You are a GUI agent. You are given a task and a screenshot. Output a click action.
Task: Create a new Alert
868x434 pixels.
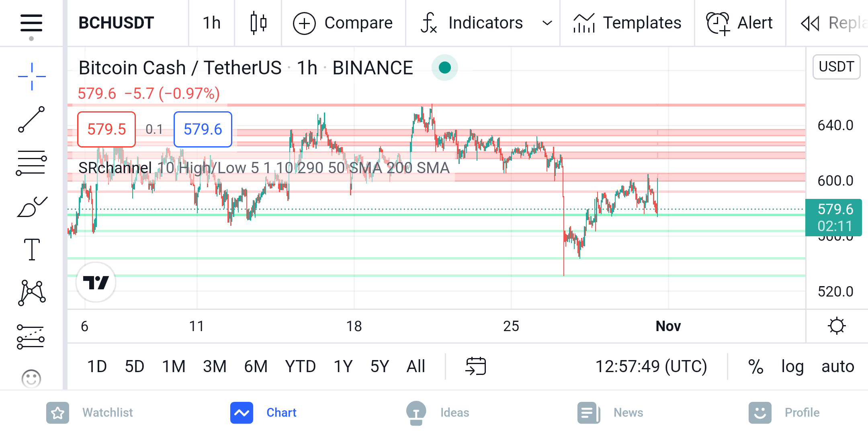point(739,23)
